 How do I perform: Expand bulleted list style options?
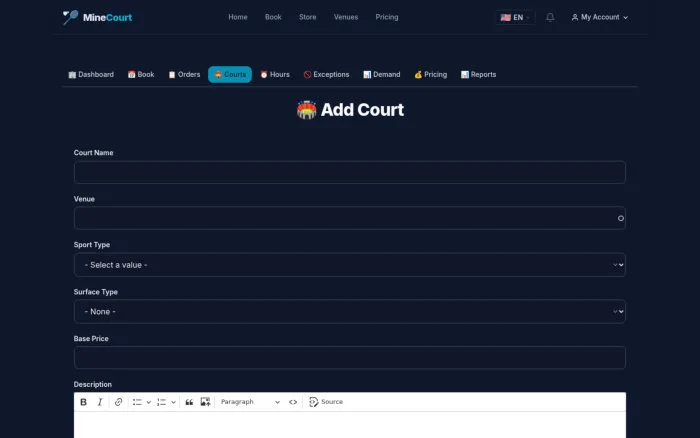149,402
